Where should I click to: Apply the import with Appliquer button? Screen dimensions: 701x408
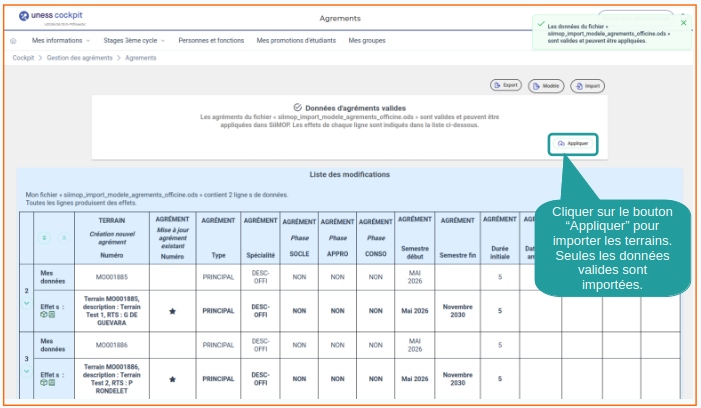[x=573, y=143]
